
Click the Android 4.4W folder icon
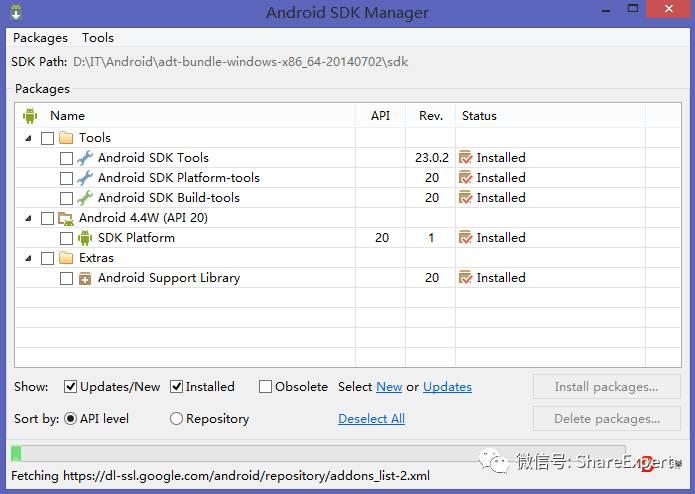click(66, 218)
